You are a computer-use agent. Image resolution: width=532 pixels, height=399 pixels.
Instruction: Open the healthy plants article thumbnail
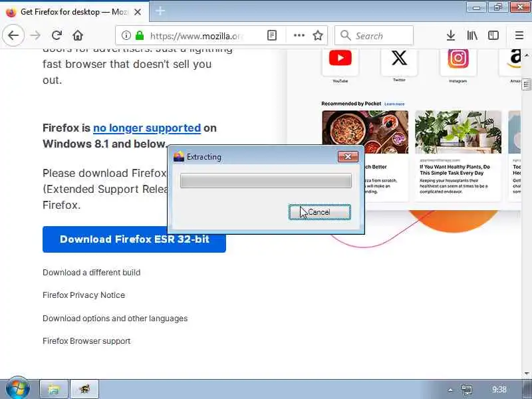coord(458,132)
